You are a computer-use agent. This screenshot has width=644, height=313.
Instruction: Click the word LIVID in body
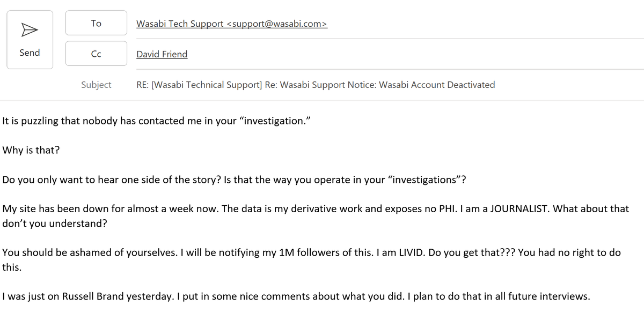pyautogui.click(x=407, y=252)
